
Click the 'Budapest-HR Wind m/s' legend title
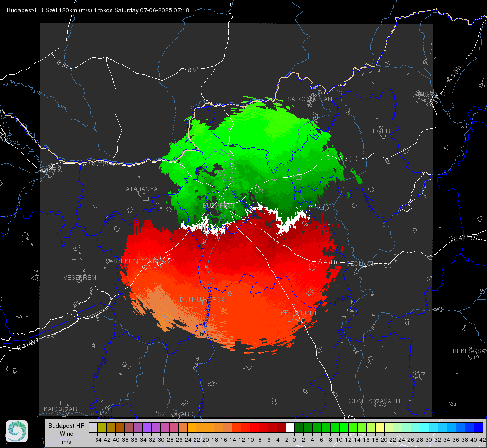click(x=66, y=434)
